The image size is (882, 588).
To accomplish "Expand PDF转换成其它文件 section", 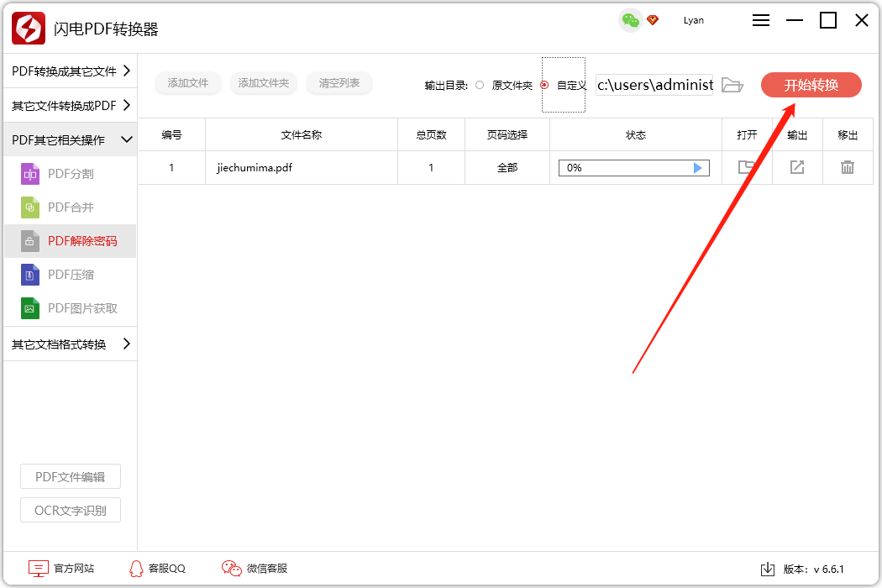I will pyautogui.click(x=71, y=71).
